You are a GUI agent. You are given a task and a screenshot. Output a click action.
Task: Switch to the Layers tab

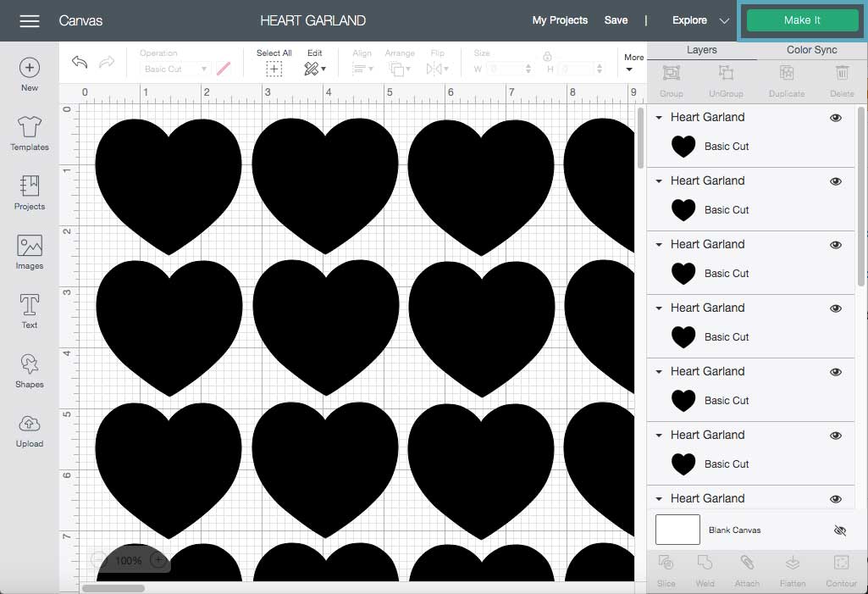tap(701, 50)
